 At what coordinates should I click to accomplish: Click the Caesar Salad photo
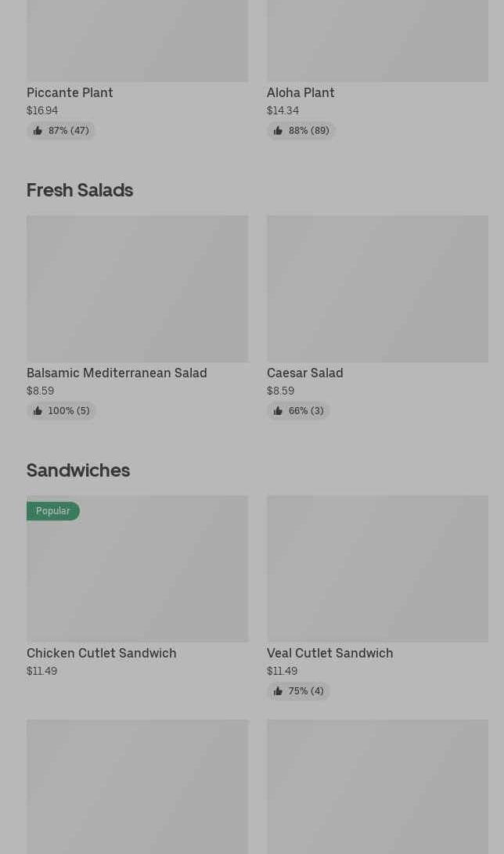click(377, 289)
